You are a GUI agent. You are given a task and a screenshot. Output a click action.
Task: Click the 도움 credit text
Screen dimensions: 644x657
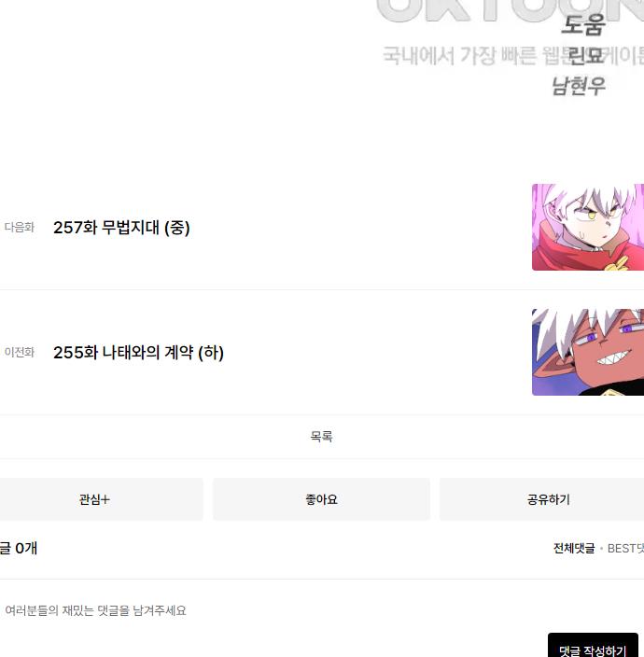[583, 25]
